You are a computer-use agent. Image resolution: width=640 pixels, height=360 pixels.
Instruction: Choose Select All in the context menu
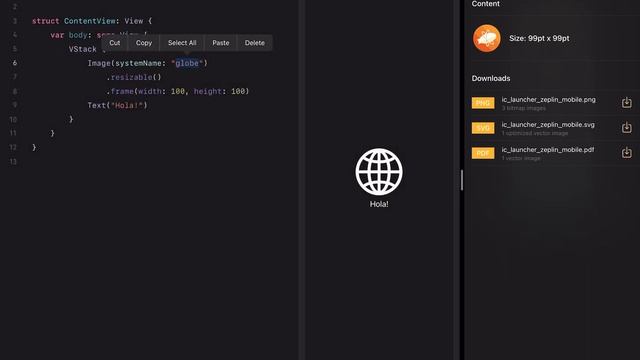182,43
